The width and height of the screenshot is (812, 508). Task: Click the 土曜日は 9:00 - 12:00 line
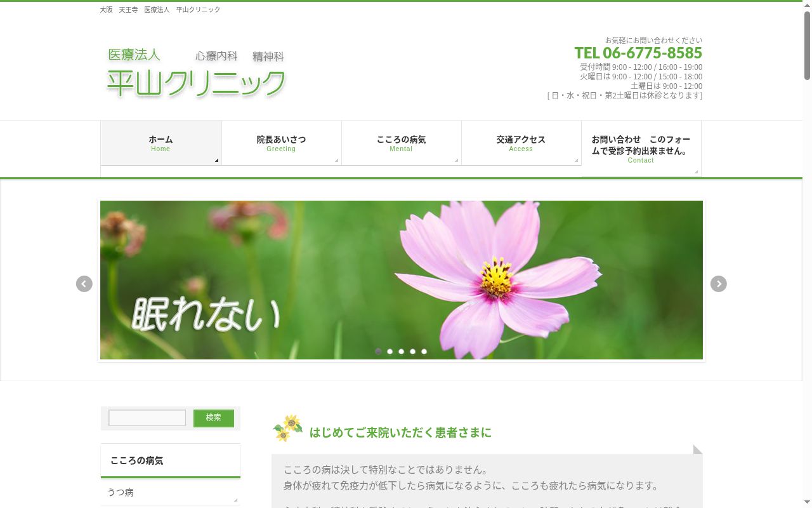[666, 86]
